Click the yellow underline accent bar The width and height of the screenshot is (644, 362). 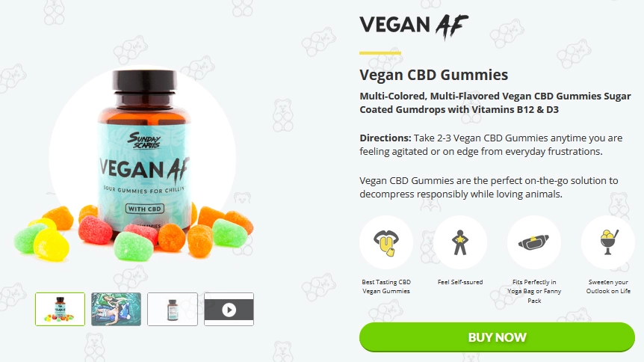(380, 52)
